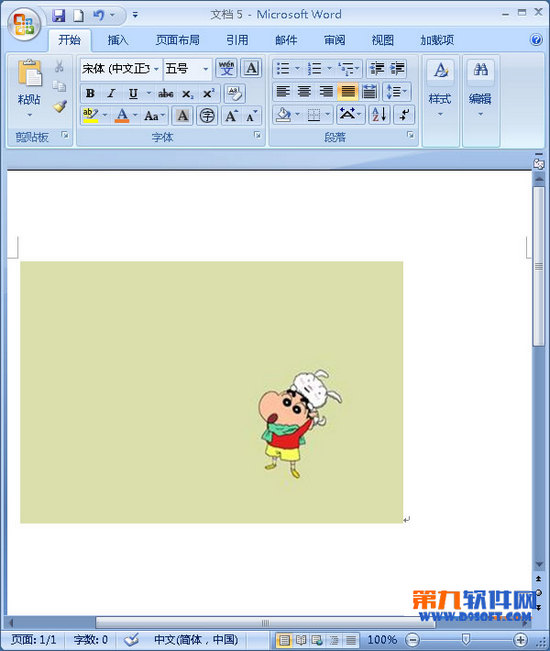Cut selection with the scissors icon
This screenshot has width=550, height=651.
[x=59, y=66]
